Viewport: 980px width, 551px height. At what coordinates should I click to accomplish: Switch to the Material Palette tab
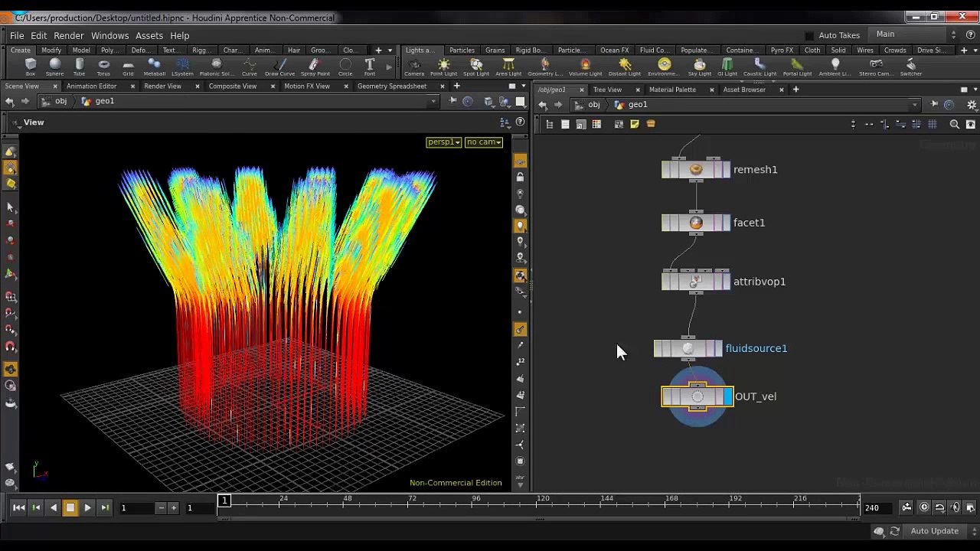[672, 90]
